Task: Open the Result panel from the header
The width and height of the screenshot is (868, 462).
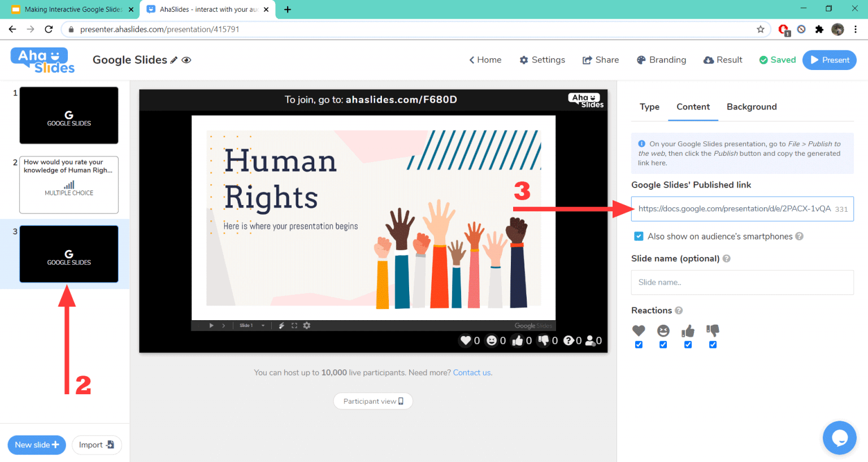Action: coord(722,60)
